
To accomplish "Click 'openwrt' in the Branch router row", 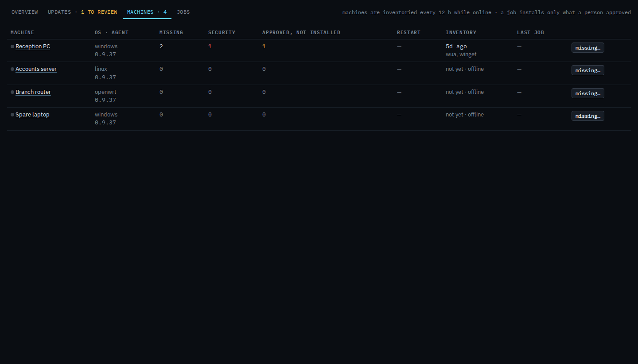I will (x=105, y=92).
